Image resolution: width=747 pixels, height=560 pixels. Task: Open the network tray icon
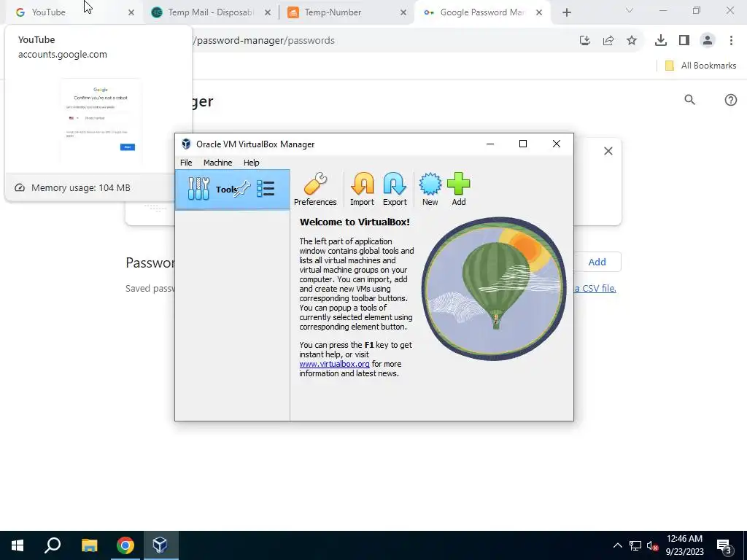[635, 545]
